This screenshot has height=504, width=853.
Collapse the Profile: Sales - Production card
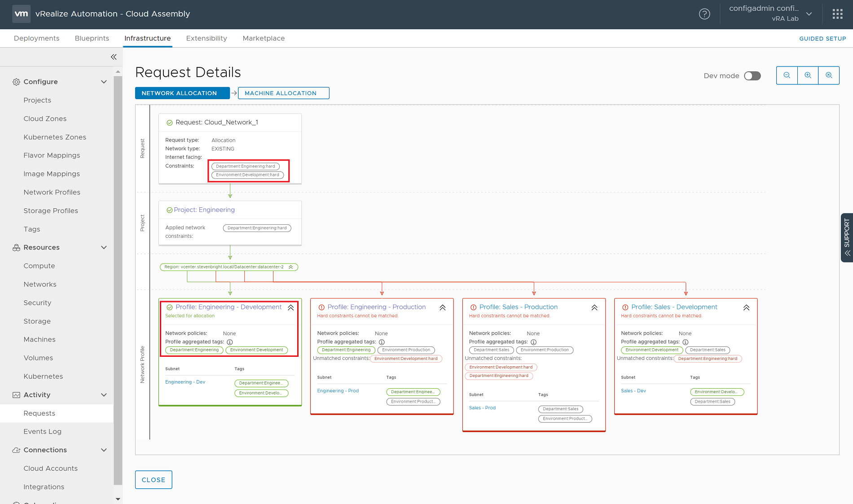point(594,307)
